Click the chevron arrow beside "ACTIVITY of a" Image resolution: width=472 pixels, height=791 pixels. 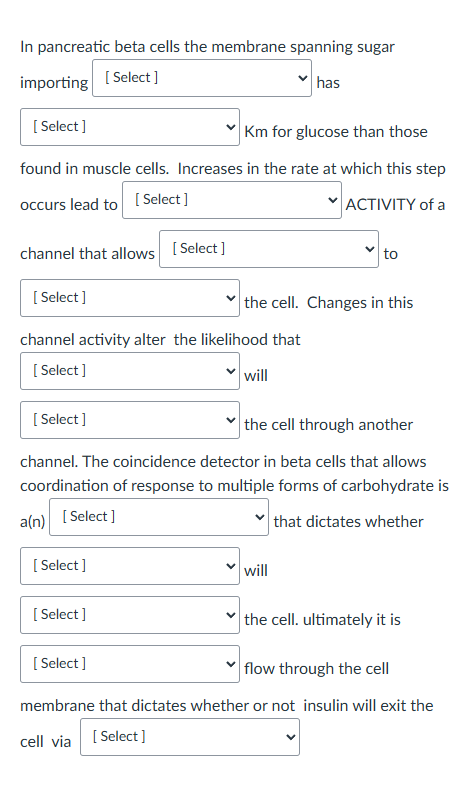[x=332, y=200]
